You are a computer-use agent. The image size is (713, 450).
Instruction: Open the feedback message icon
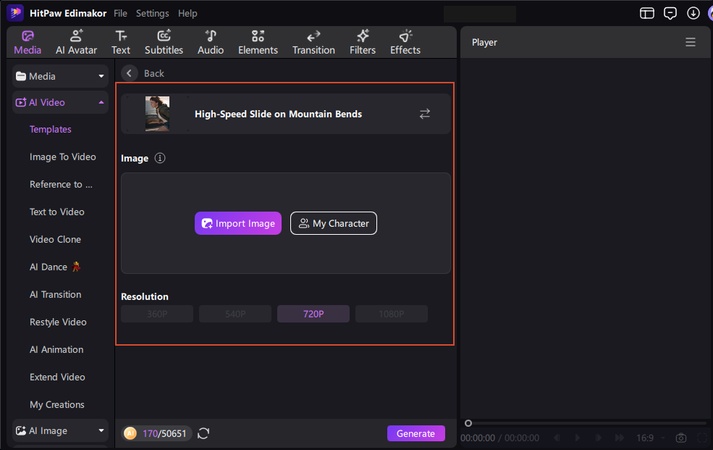tap(670, 13)
